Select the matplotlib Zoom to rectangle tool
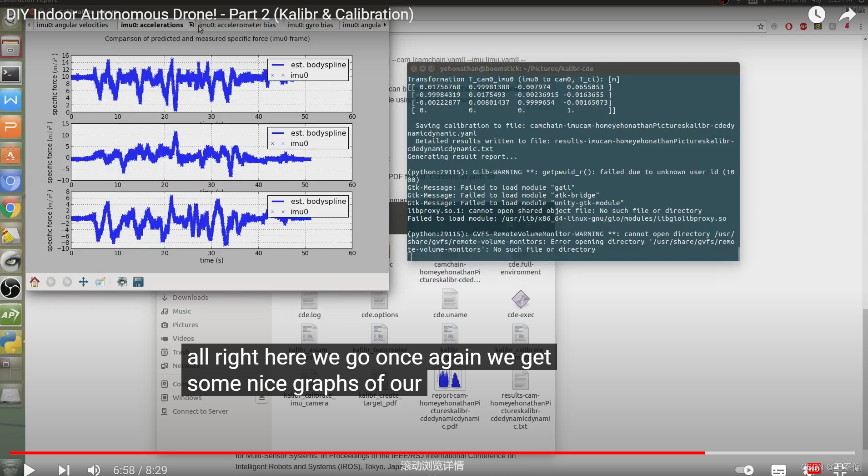The width and height of the screenshot is (868, 476). click(100, 282)
